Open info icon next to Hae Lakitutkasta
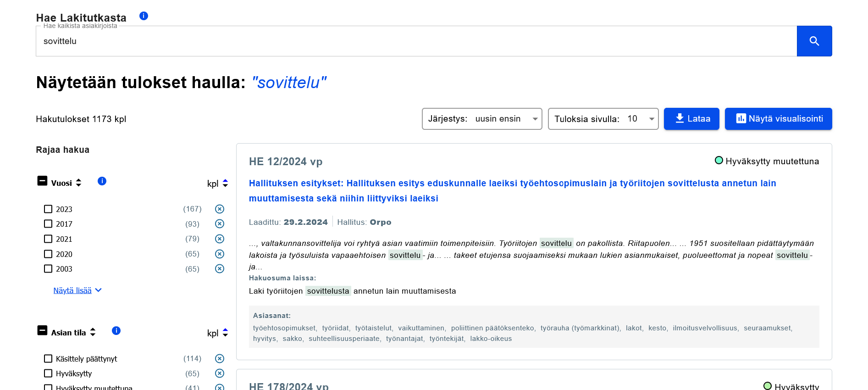This screenshot has width=868, height=390. pos(144,16)
